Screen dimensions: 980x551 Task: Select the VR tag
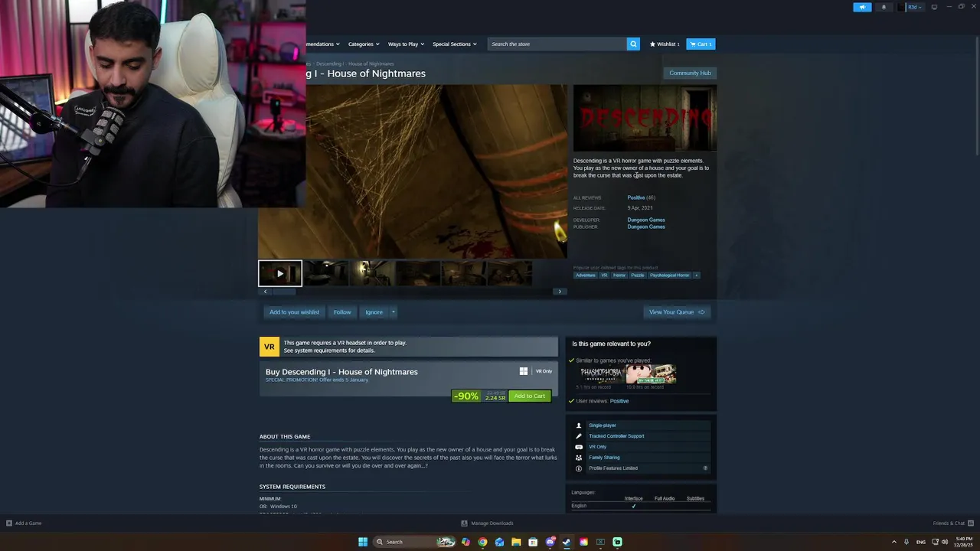click(x=604, y=275)
